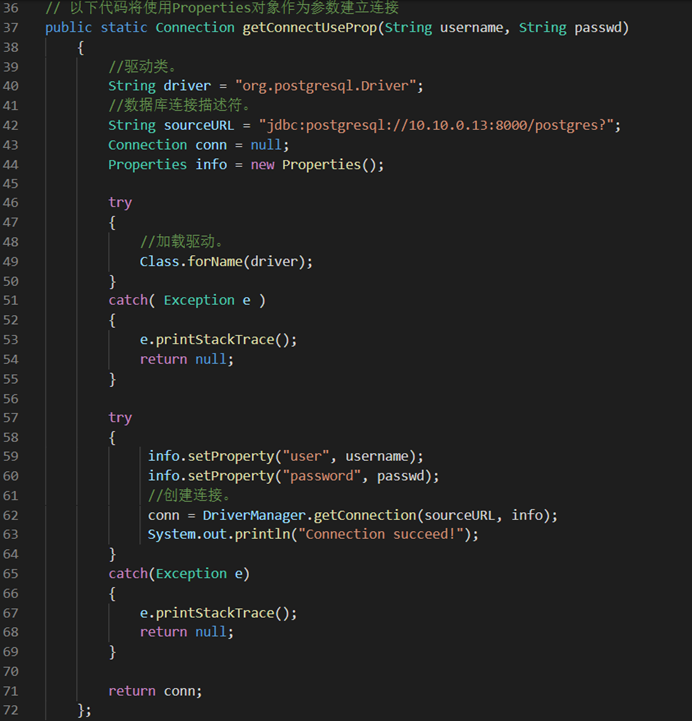Viewport: 692px width, 721px height.
Task: Click the "password" string on line 60
Action: 321,476
